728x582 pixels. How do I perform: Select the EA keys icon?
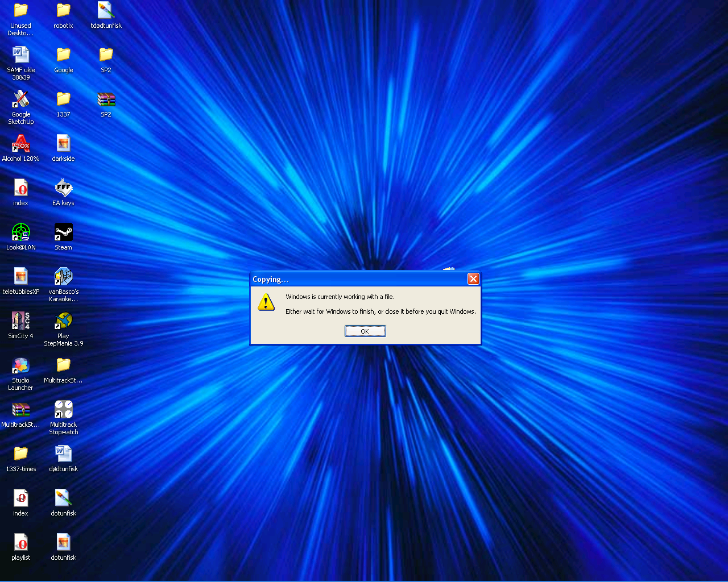coord(63,188)
